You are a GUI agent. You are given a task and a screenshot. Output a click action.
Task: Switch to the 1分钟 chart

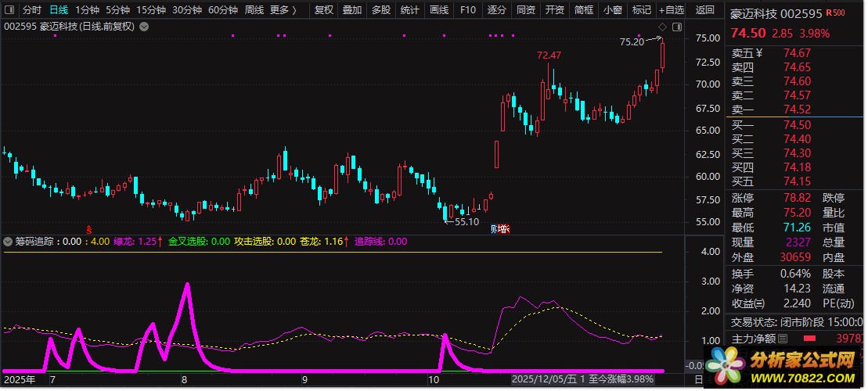[87, 10]
